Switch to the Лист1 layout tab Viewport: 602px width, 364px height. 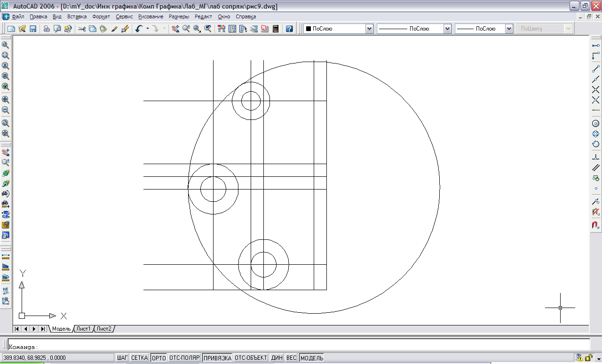click(x=84, y=329)
